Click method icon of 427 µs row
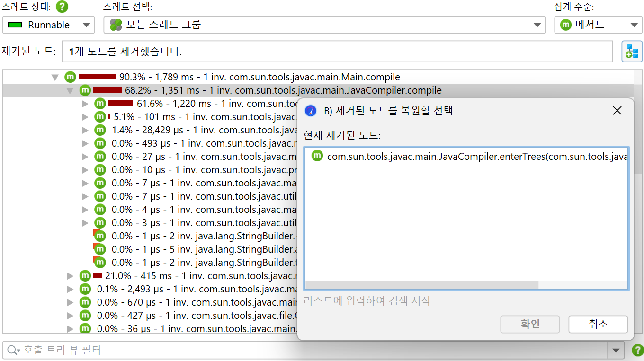This screenshot has height=361, width=644. (x=85, y=316)
